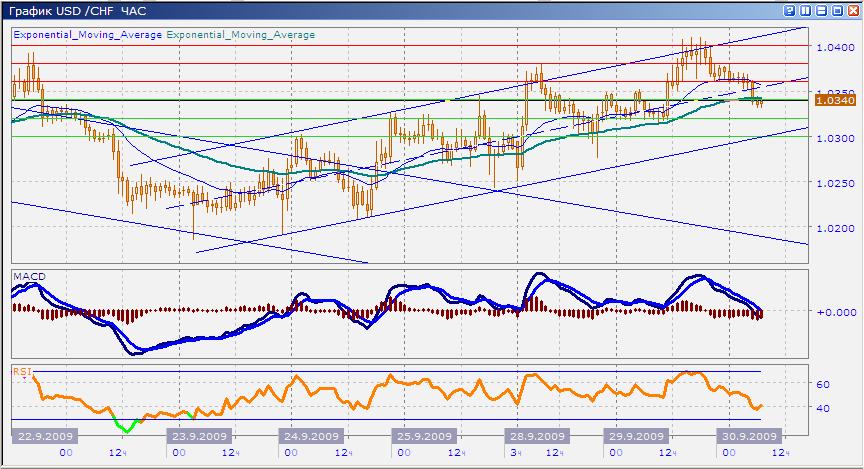864x469 pixels.
Task: Click the RSI indicator label
Action: click(x=21, y=371)
